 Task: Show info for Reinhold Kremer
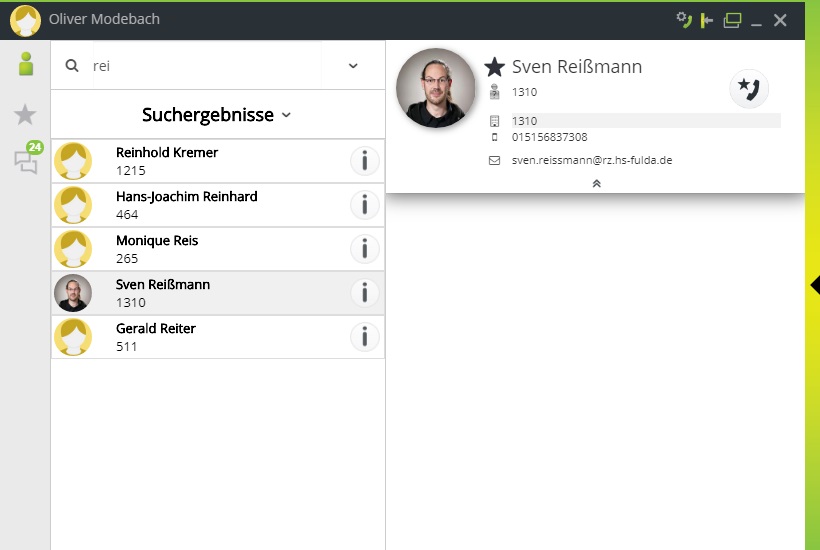click(365, 161)
